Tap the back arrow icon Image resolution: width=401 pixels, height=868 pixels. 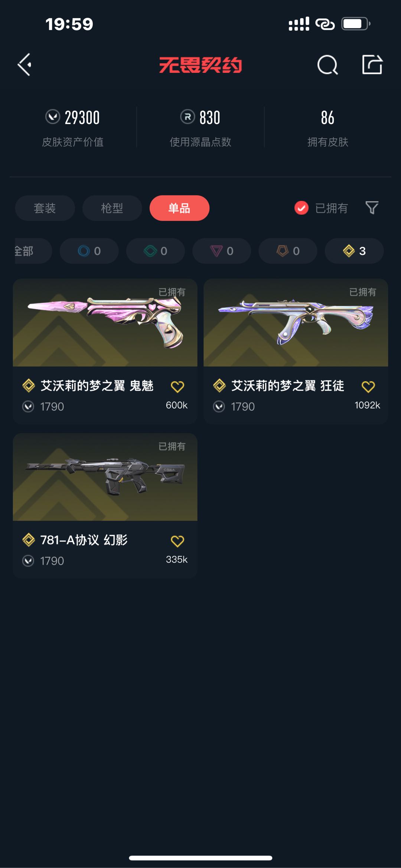(25, 65)
